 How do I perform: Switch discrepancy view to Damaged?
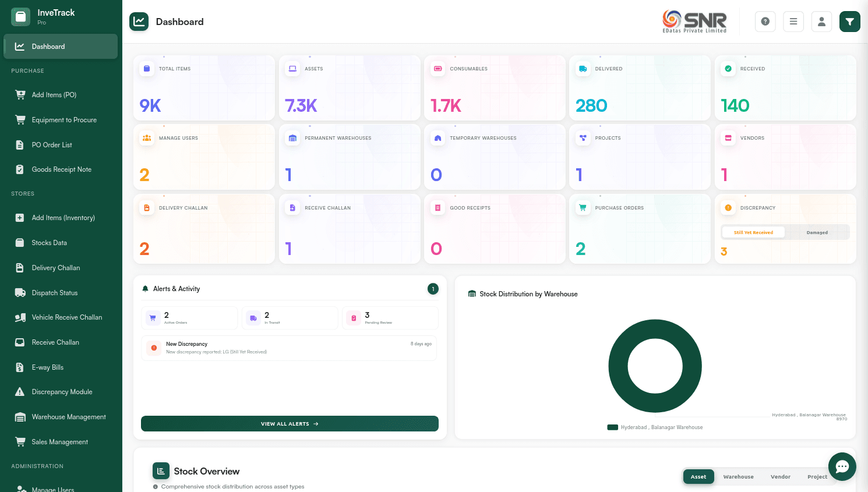click(817, 232)
